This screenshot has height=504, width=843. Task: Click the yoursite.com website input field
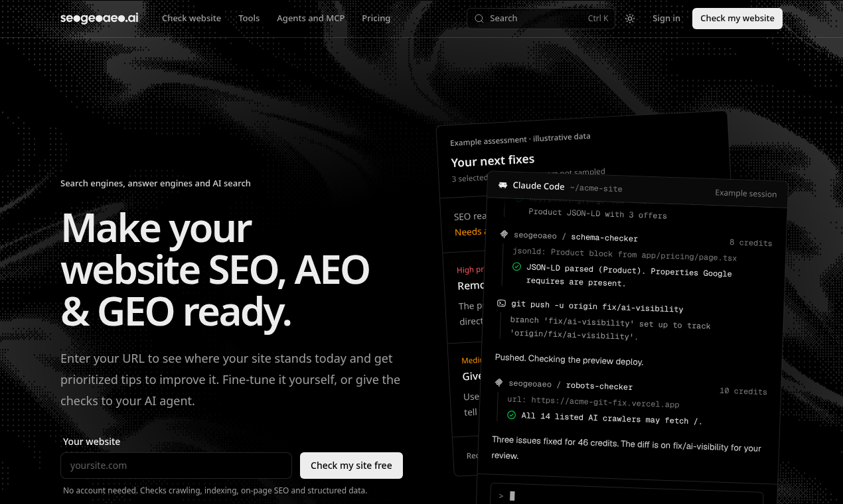(x=176, y=466)
